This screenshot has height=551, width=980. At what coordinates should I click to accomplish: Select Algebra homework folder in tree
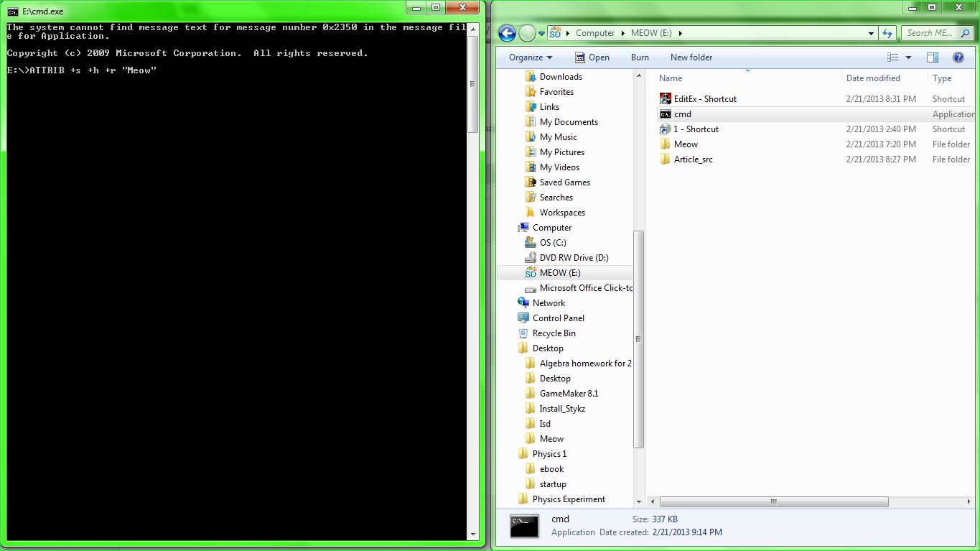pos(585,364)
